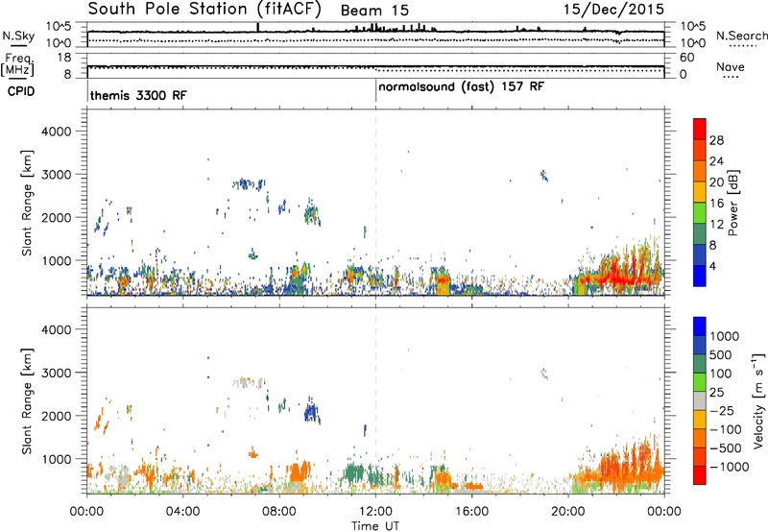This screenshot has width=768, height=532.
Task: Click the '-1000' tick on the velocity colorbar
Action: [729, 467]
